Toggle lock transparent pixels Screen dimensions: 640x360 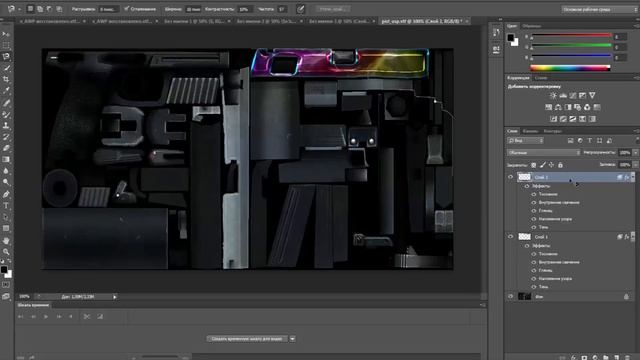pos(533,165)
